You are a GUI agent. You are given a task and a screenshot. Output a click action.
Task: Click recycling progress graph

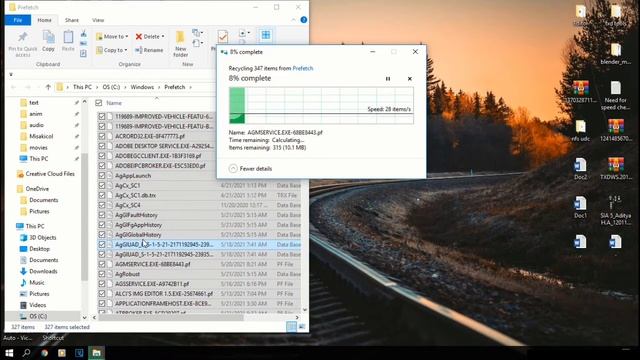pos(321,105)
